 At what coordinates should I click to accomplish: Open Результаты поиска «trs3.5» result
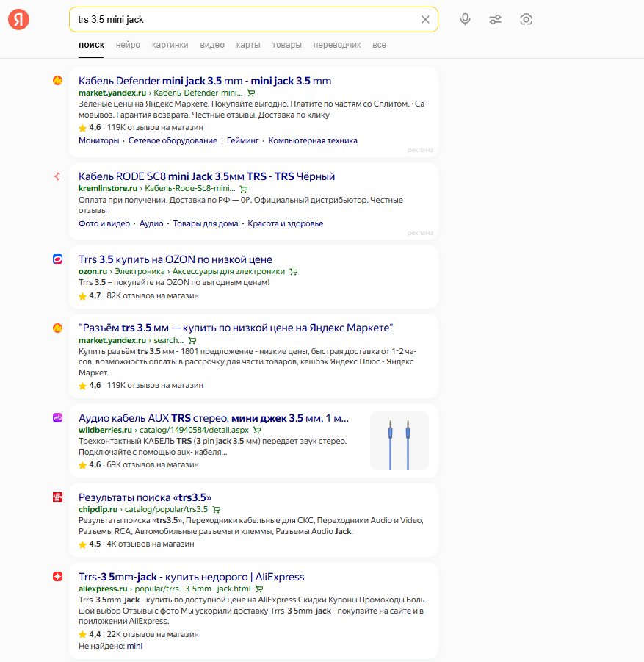point(145,497)
